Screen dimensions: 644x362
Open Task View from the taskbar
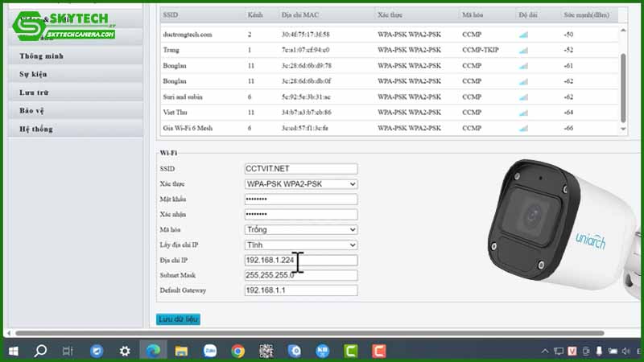point(68,351)
